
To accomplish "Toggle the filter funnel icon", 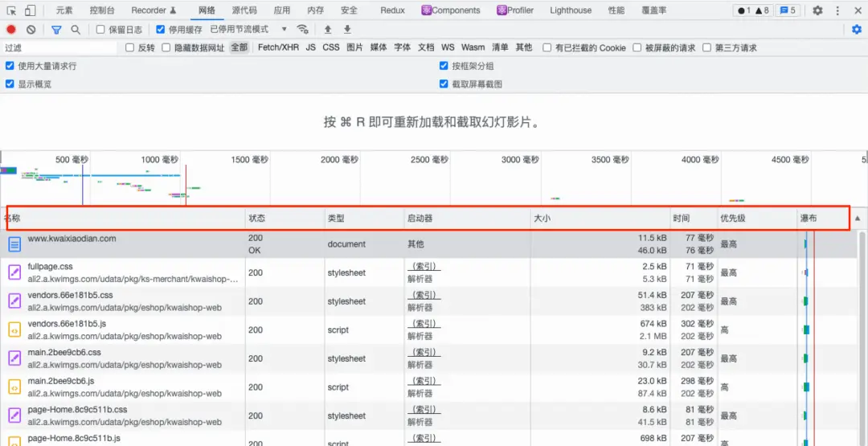I will 56,30.
